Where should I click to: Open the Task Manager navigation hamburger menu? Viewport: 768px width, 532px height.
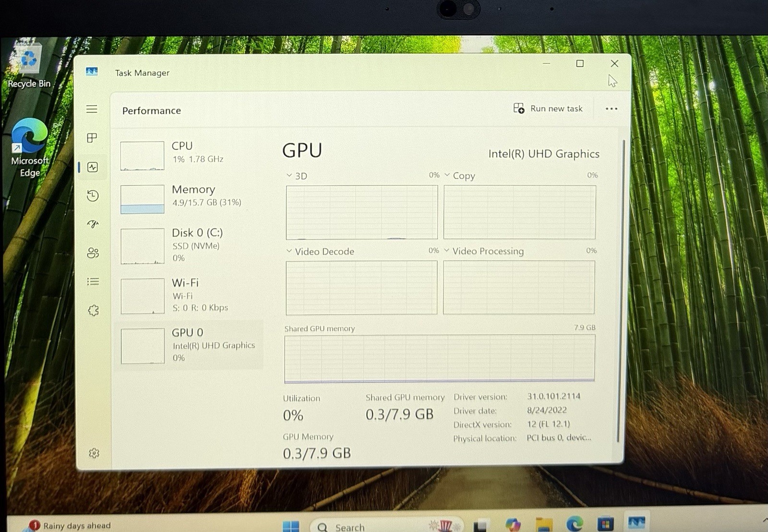tap(92, 109)
